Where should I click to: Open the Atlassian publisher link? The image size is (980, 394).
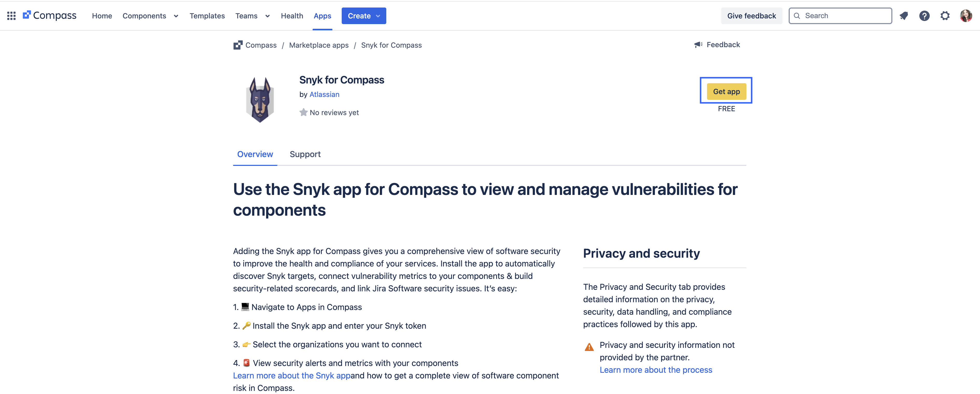324,94
